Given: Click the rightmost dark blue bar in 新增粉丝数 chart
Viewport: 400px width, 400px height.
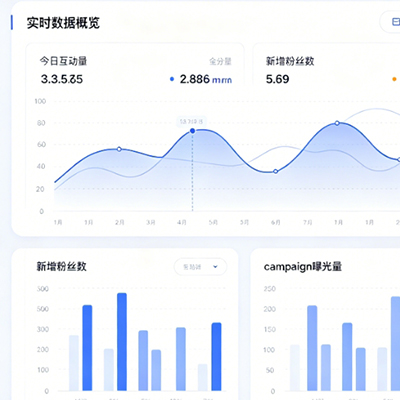Looking at the screenshot, I should click(x=216, y=357).
